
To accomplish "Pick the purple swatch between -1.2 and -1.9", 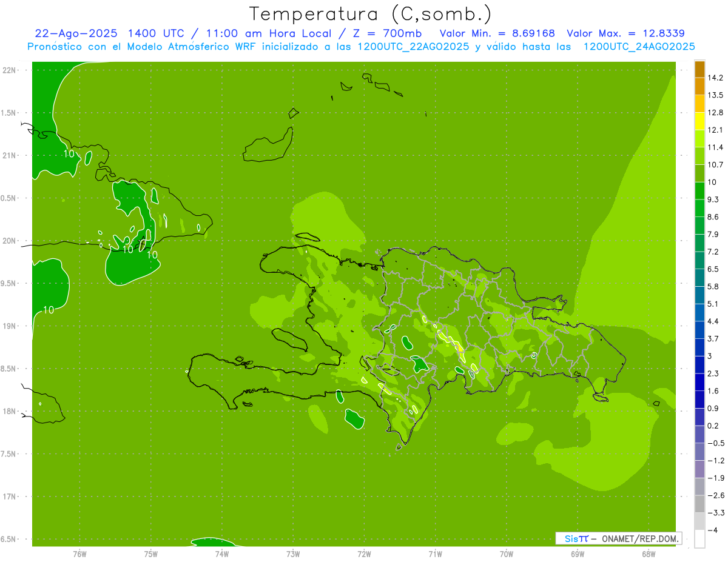I will click(699, 469).
